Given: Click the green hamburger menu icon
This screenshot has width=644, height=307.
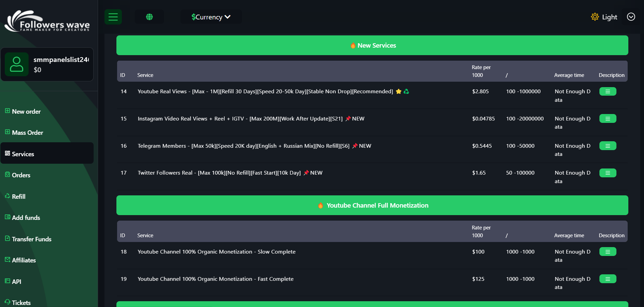Looking at the screenshot, I should (113, 17).
